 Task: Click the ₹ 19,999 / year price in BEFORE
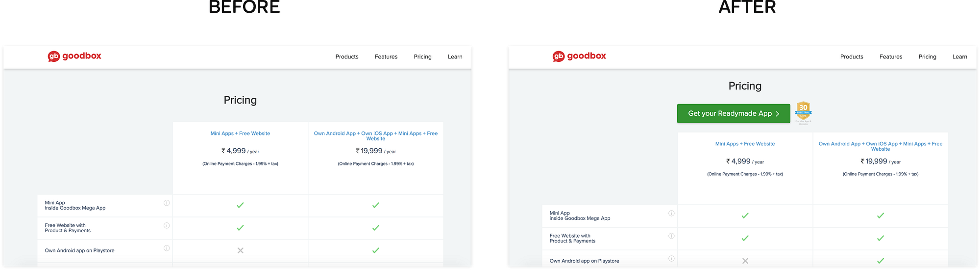click(376, 151)
